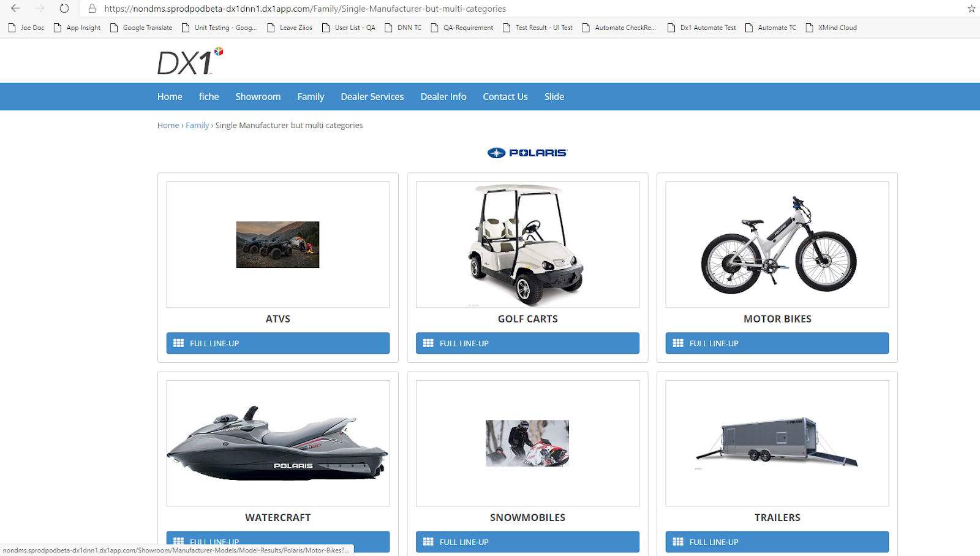The image size is (980, 556).
Task: Open the QA-Requirement bookmark
Action: point(462,28)
